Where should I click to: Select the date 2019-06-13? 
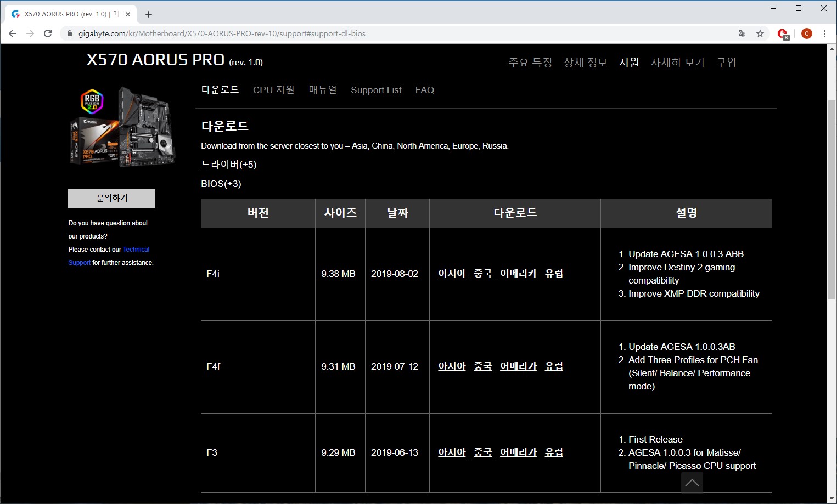[x=395, y=452]
